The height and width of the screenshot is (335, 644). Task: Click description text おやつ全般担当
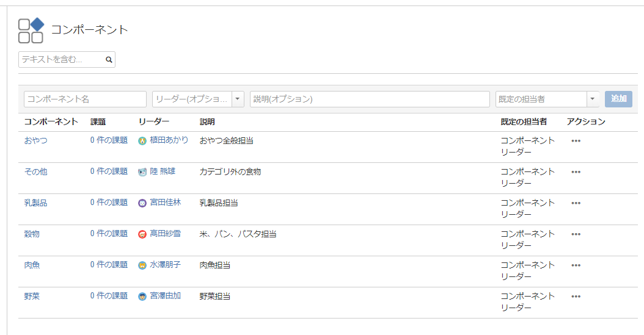226,140
